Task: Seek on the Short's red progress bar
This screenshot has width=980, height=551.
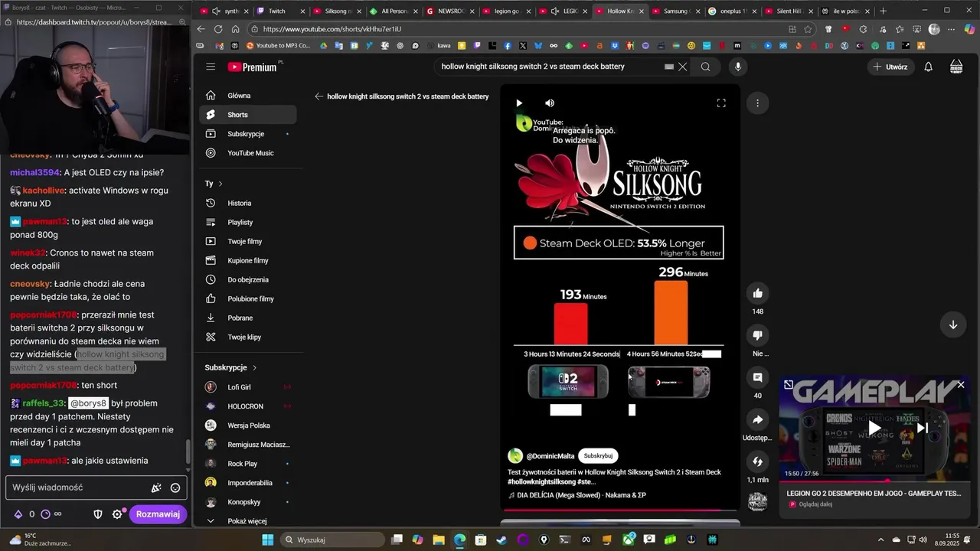Action: pos(619,510)
